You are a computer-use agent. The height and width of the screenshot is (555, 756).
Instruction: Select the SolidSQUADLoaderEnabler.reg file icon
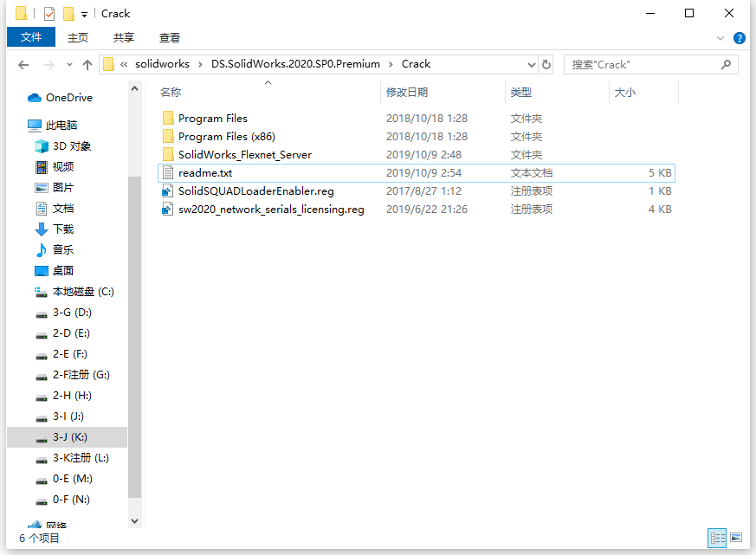tap(168, 191)
